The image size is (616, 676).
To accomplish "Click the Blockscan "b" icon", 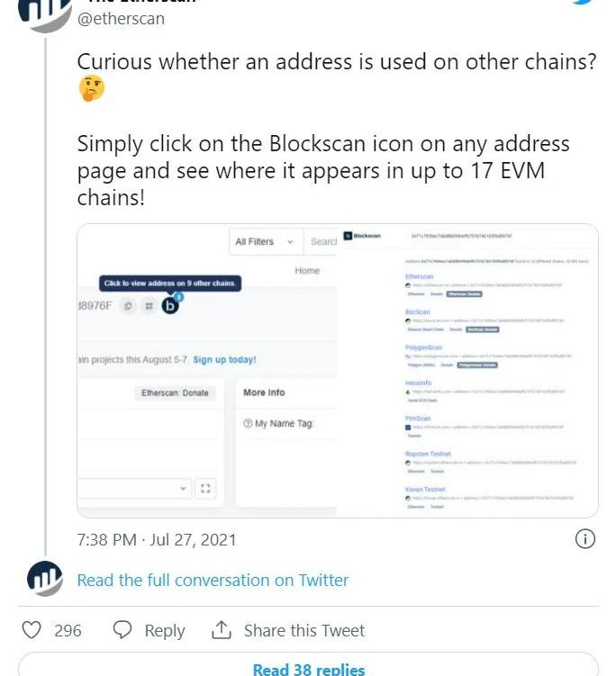I will [x=170, y=306].
